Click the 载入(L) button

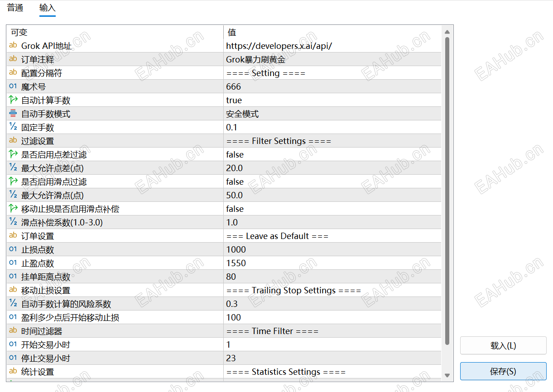[x=503, y=345]
